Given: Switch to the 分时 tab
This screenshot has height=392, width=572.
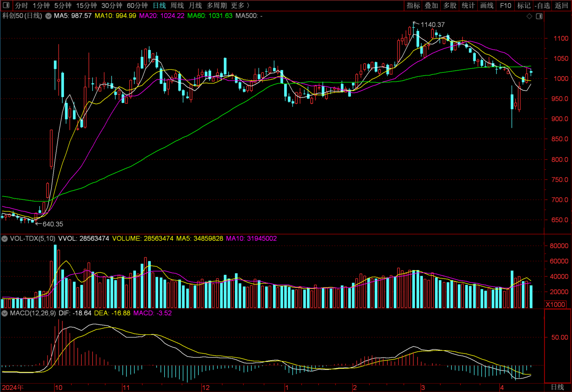Looking at the screenshot, I should (x=22, y=6).
